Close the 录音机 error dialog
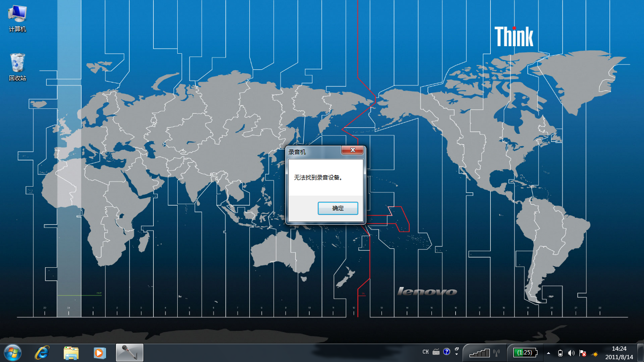Image resolution: width=644 pixels, height=362 pixels. pos(352,150)
